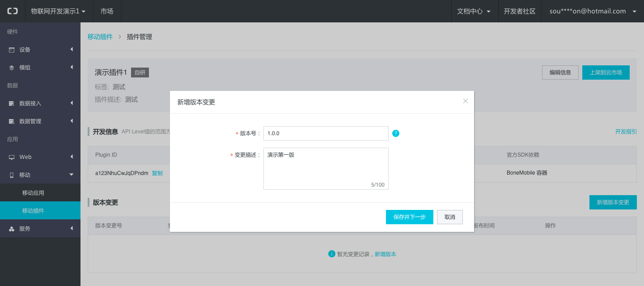Viewport: 644px width, 286px height.
Task: Click the Web monitor icon in sidebar
Action: [12, 157]
